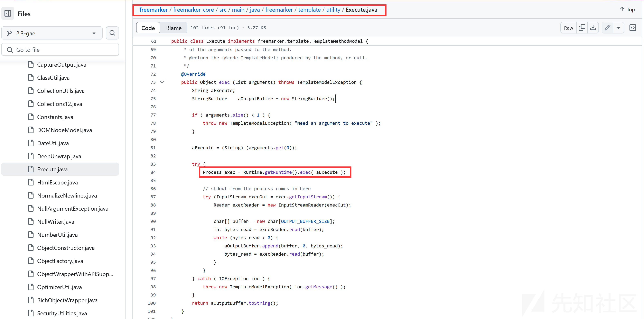Open ObjectWrapperWithAPISupp... file

[x=75, y=274]
